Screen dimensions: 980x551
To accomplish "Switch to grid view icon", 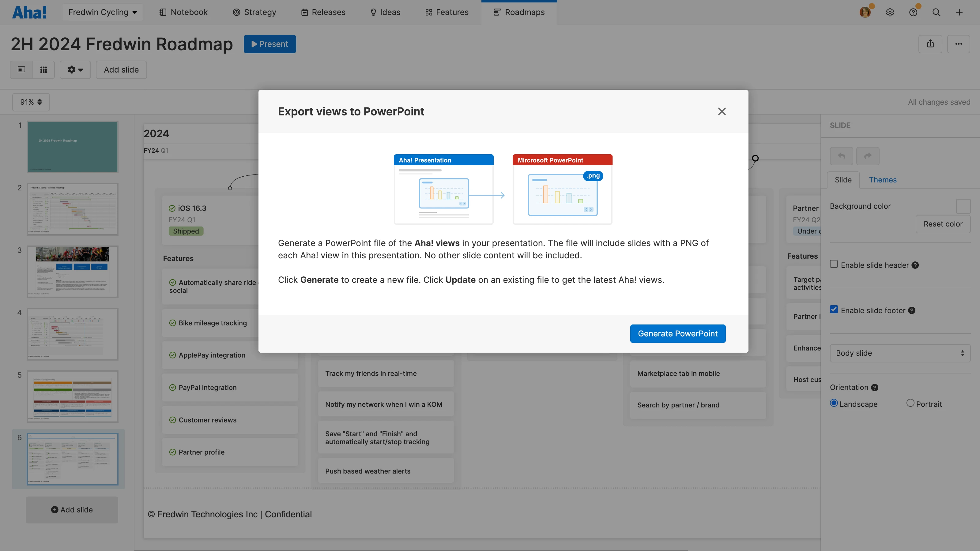I will (x=44, y=69).
